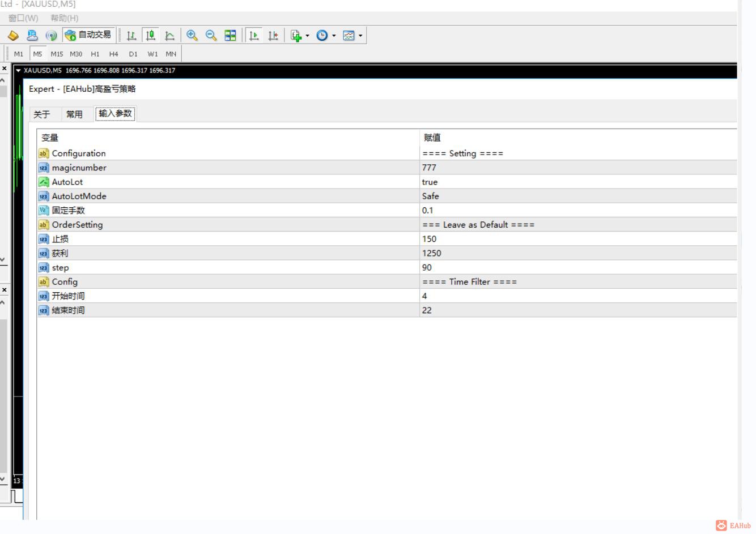Expand the indicators dropdown arrow
This screenshot has width=756, height=534.
click(x=308, y=36)
